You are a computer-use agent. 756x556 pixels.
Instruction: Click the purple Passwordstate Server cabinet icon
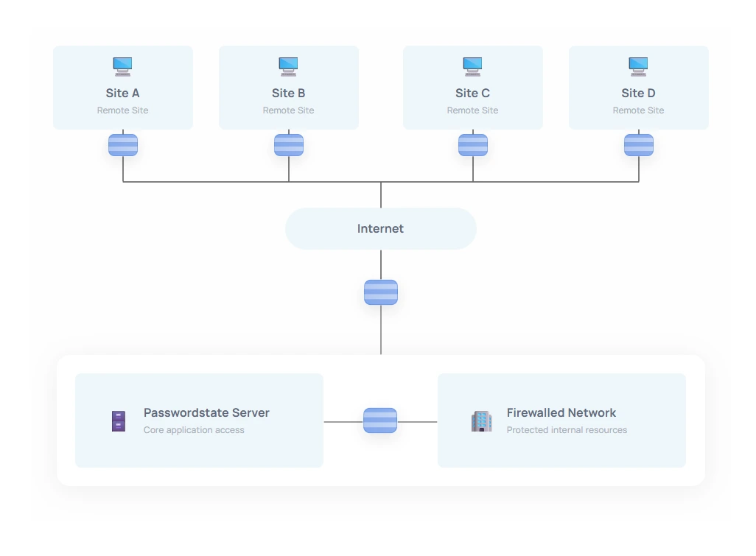[x=119, y=421]
